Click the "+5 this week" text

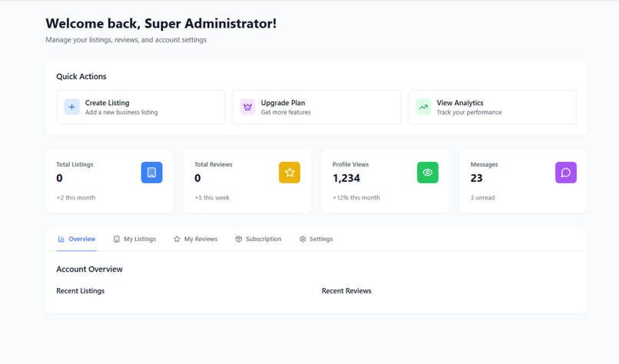tap(212, 197)
